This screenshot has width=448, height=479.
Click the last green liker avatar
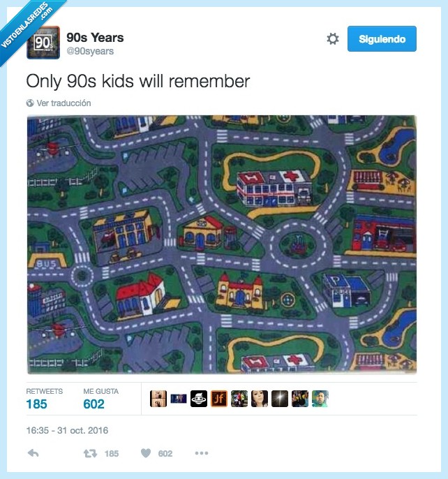(x=320, y=399)
